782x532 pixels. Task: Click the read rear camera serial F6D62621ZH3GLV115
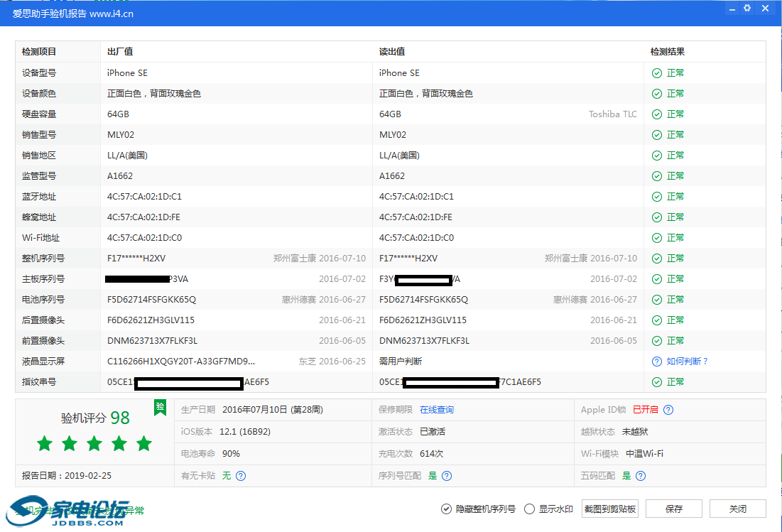tap(423, 320)
